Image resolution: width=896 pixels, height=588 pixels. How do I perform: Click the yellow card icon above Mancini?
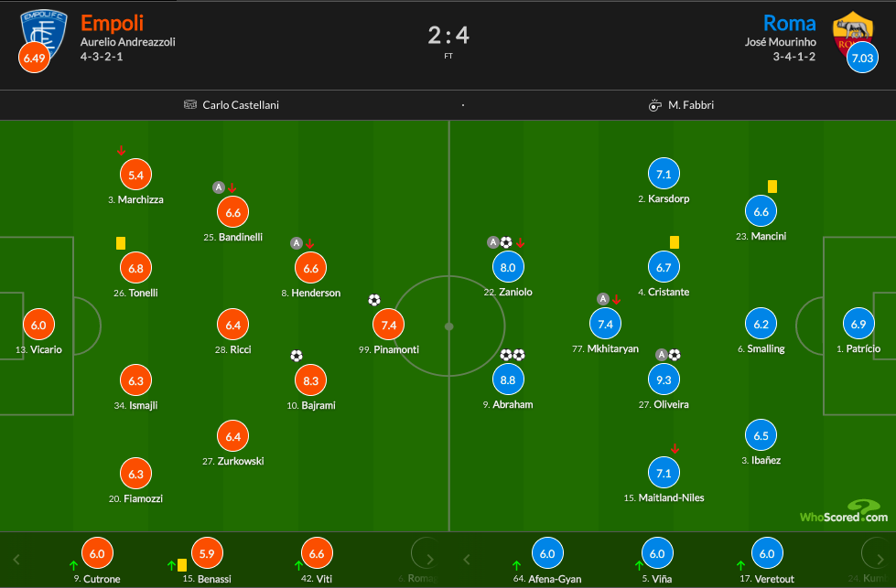772,187
